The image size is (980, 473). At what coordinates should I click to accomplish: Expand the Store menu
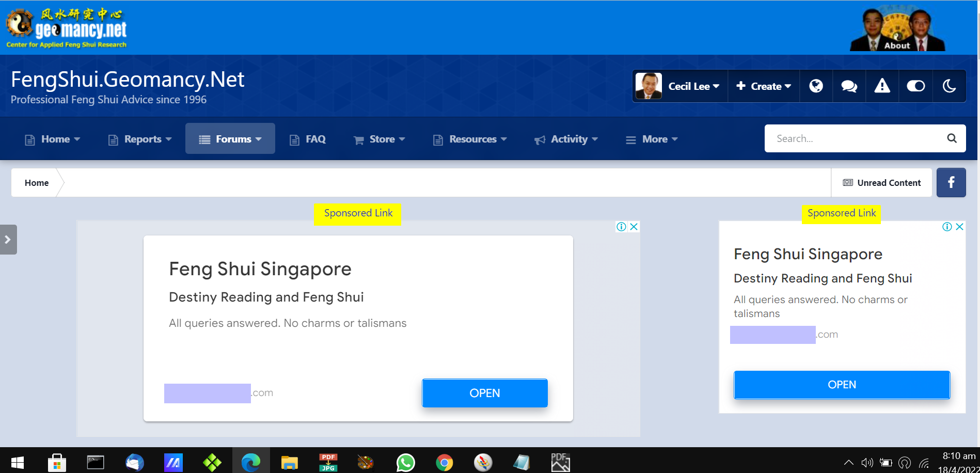[x=380, y=139]
